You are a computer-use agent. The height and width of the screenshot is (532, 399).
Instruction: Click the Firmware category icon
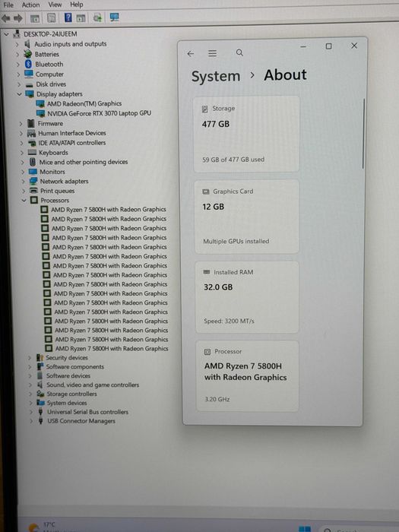[31, 123]
